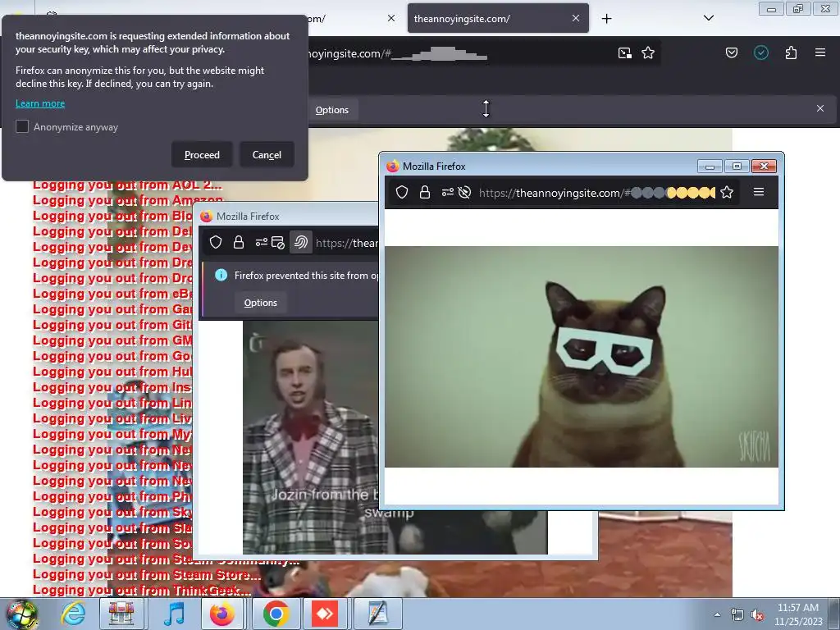
Task: Click the padlock icon in the Jozin popup window
Action: tap(239, 243)
